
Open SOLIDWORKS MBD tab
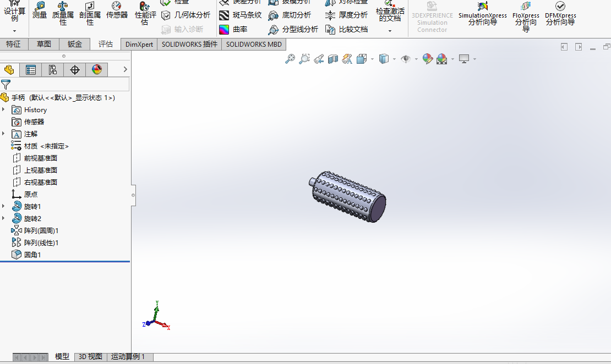click(x=254, y=44)
